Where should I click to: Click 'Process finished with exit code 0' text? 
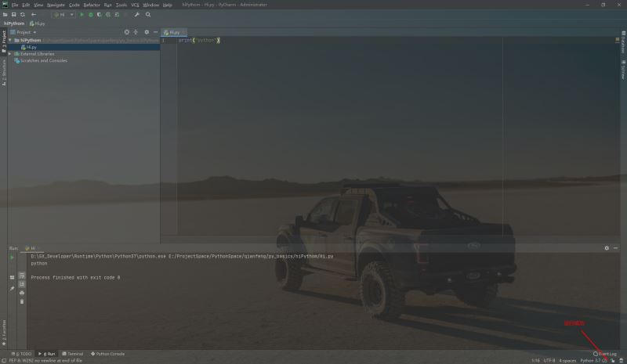pos(75,277)
